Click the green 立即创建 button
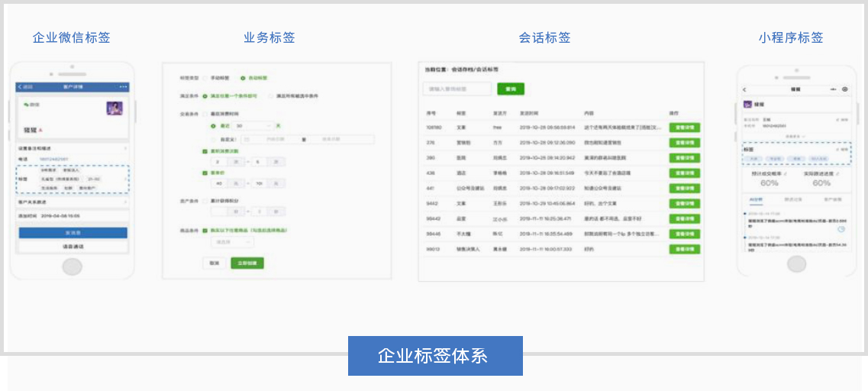Image resolution: width=868 pixels, height=391 pixels. tap(247, 263)
